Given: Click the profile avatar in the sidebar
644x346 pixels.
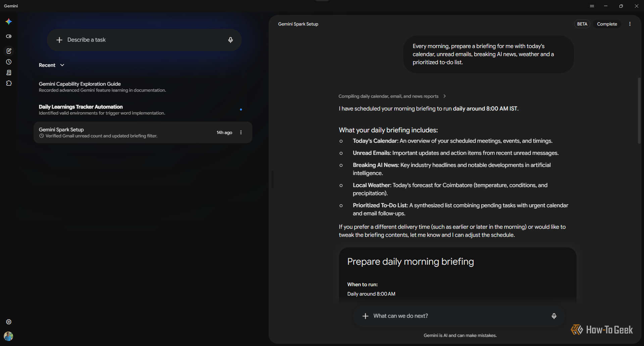Looking at the screenshot, I should pyautogui.click(x=8, y=336).
